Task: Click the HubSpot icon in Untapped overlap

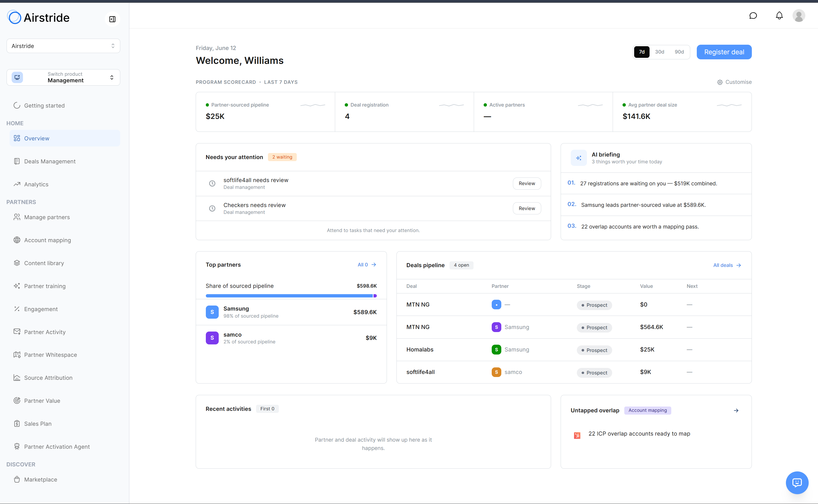Action: click(577, 435)
